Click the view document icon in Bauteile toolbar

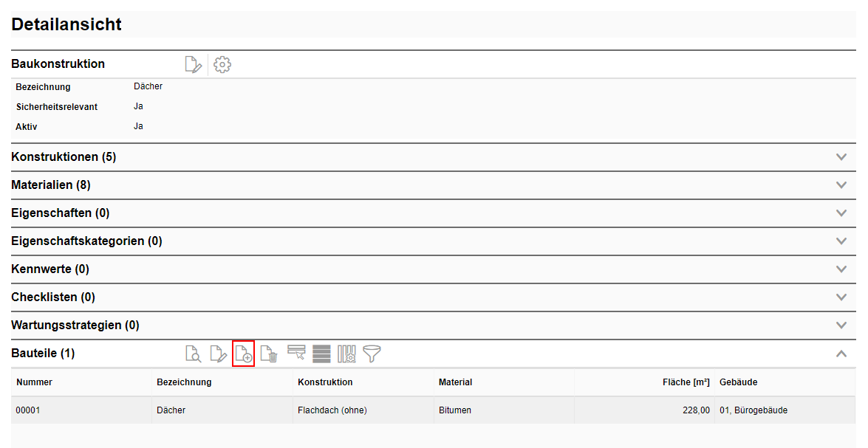coord(193,354)
